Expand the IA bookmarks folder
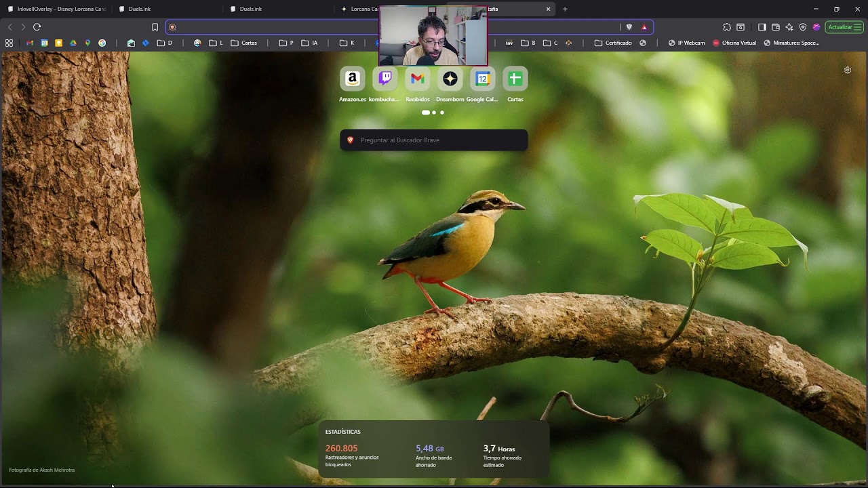 coord(309,43)
